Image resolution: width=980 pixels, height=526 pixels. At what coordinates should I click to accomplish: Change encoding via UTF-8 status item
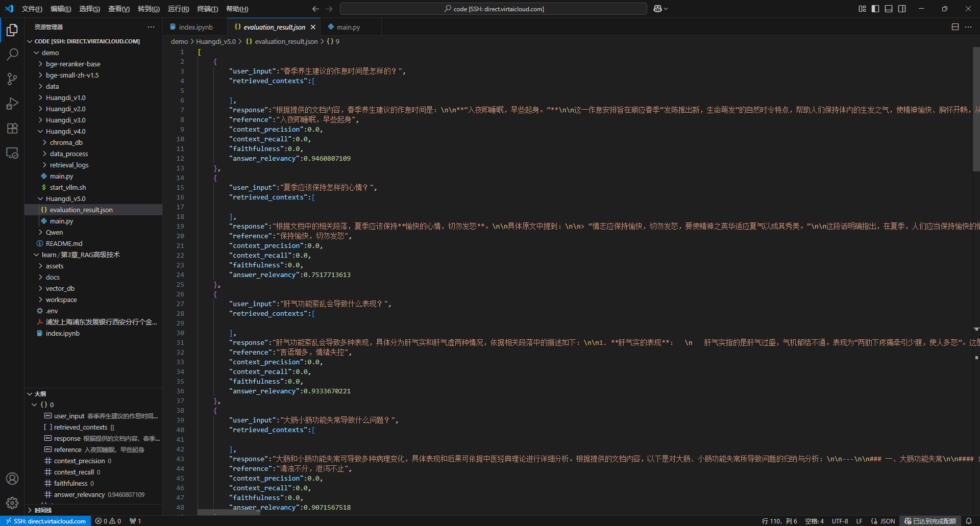[x=840, y=521]
